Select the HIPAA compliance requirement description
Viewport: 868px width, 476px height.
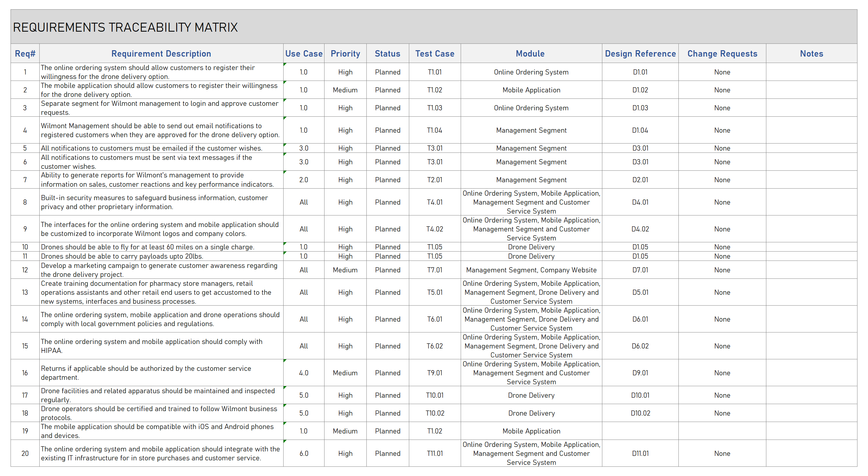coord(161,346)
